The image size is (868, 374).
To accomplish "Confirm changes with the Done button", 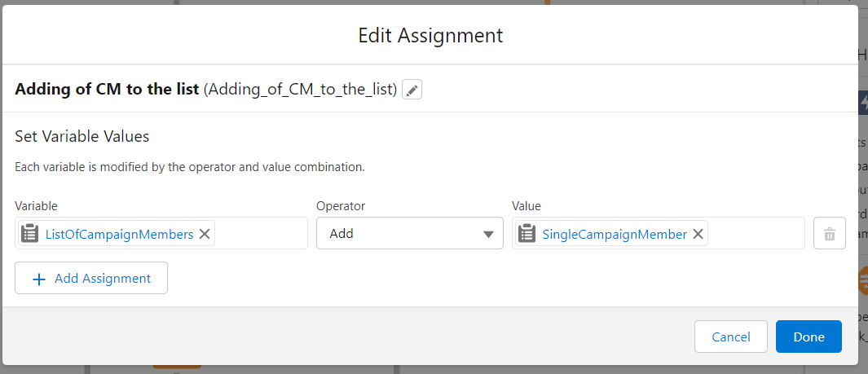I will (809, 337).
